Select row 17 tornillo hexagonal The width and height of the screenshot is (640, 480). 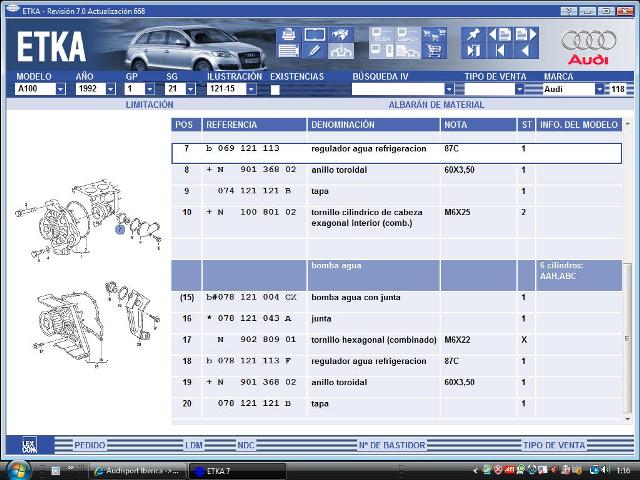[396, 344]
